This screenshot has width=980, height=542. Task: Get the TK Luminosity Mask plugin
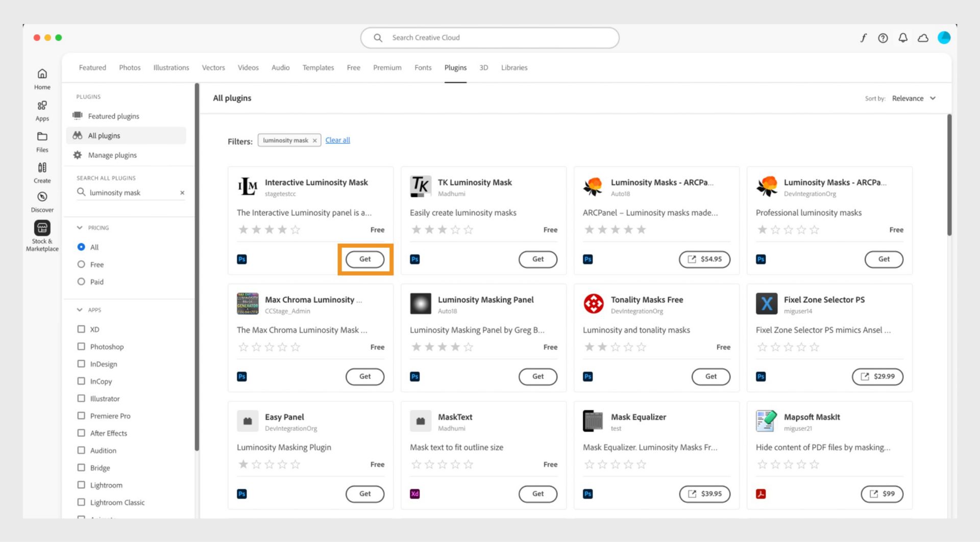[x=537, y=259]
